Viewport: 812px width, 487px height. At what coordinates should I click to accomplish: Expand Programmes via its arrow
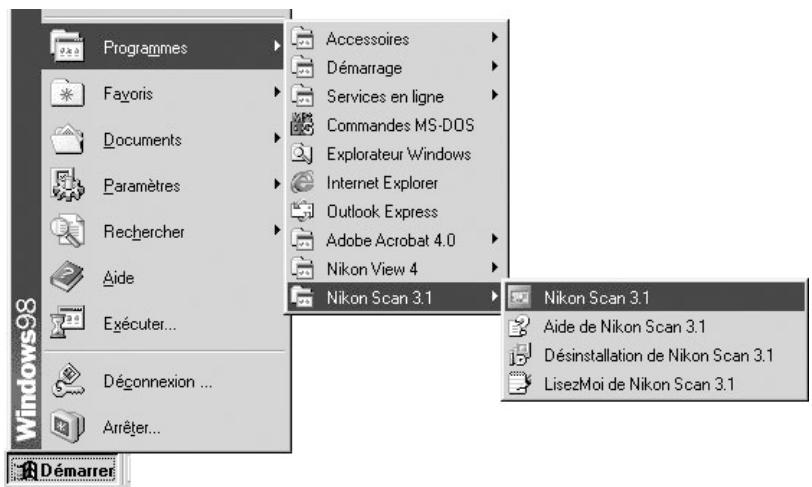click(x=277, y=46)
